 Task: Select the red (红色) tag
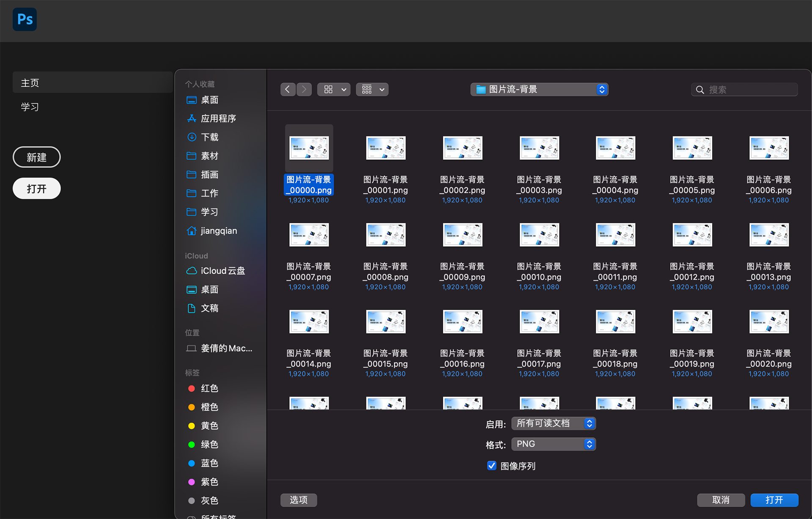pyautogui.click(x=209, y=388)
